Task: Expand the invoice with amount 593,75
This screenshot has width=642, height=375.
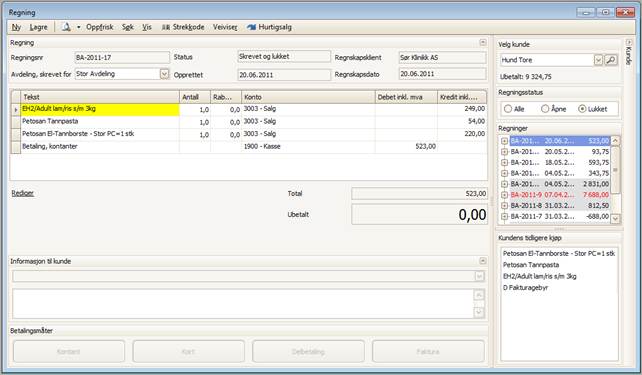Action: (x=504, y=163)
